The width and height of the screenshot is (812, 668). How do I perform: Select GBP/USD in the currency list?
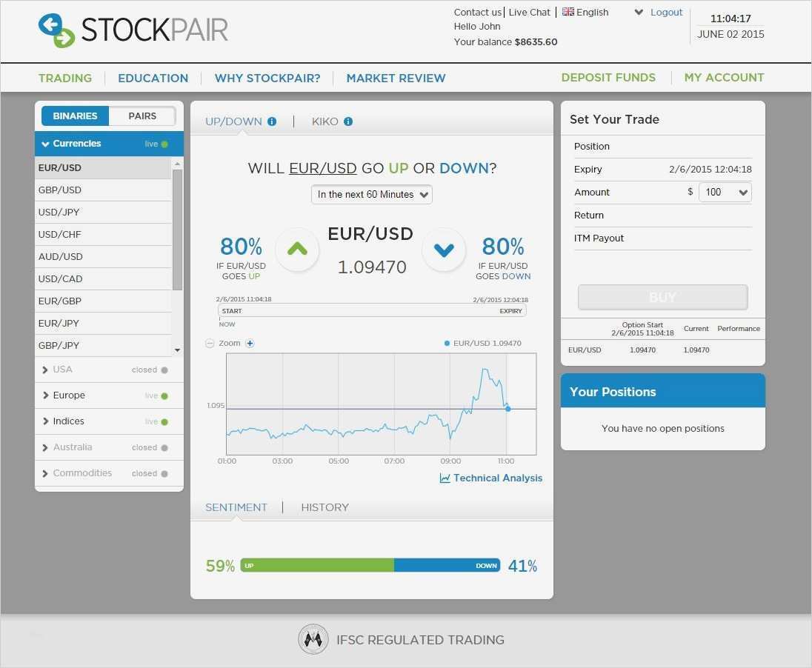coord(103,190)
